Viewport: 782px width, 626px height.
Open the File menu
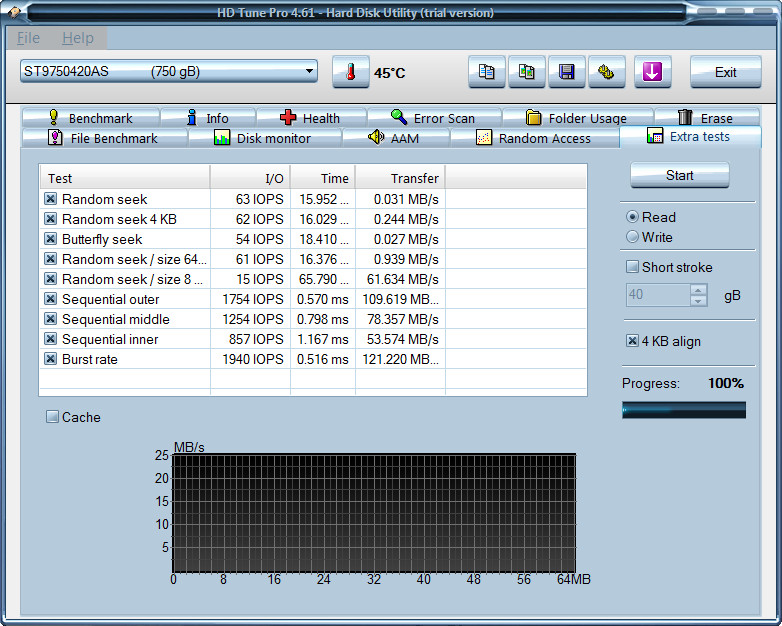pos(28,38)
